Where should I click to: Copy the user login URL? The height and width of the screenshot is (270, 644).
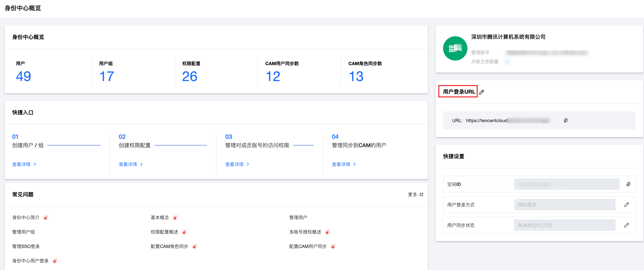click(x=565, y=120)
